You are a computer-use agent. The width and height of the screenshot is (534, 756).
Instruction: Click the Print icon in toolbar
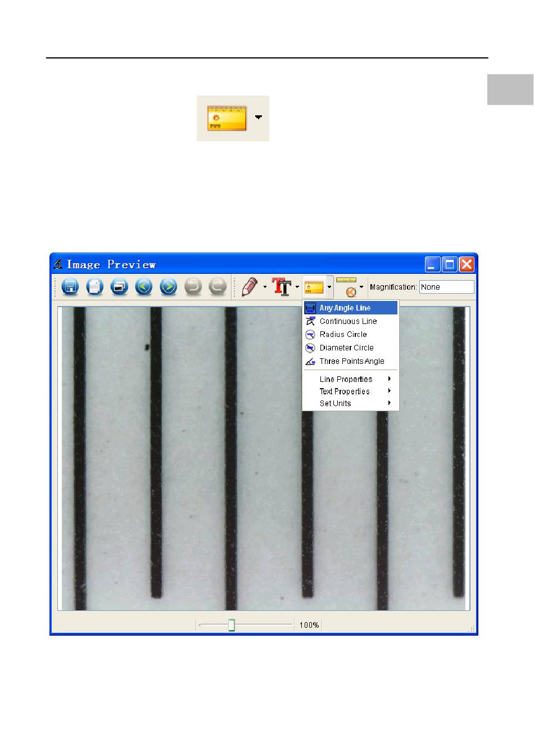[x=119, y=287]
